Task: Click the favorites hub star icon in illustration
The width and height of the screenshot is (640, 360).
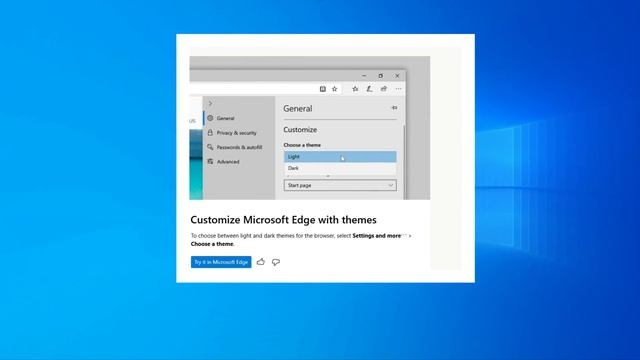Action: coord(355,89)
